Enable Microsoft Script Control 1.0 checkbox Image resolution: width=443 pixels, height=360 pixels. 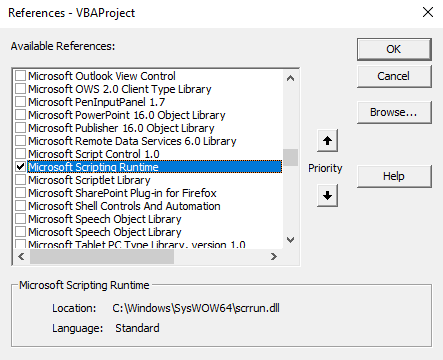point(21,154)
